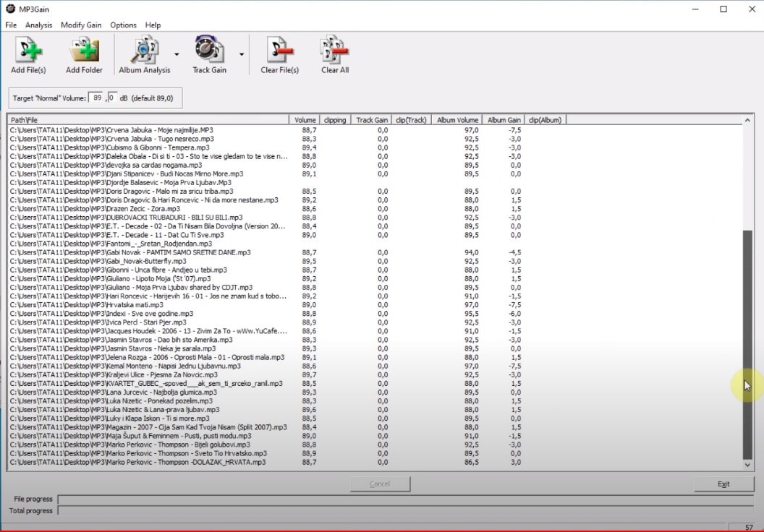Click the File progress bar

[405, 499]
